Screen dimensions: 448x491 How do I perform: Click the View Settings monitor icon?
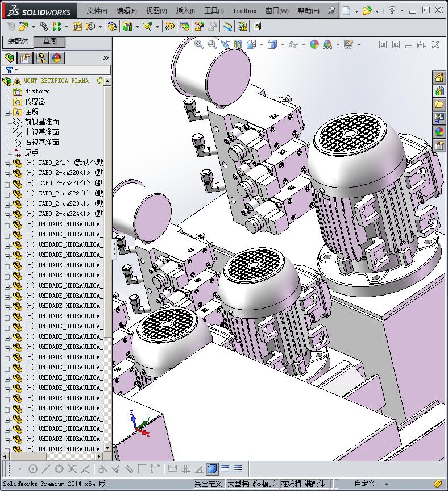coord(349,44)
